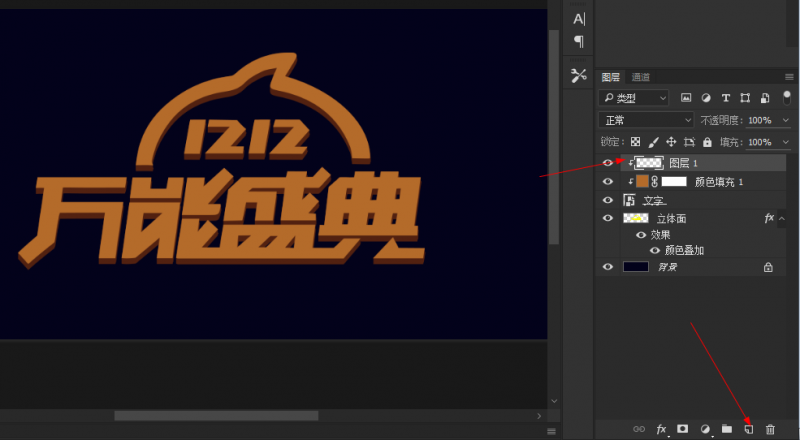Select the 文字 layer
This screenshot has height=440, width=800.
click(655, 201)
